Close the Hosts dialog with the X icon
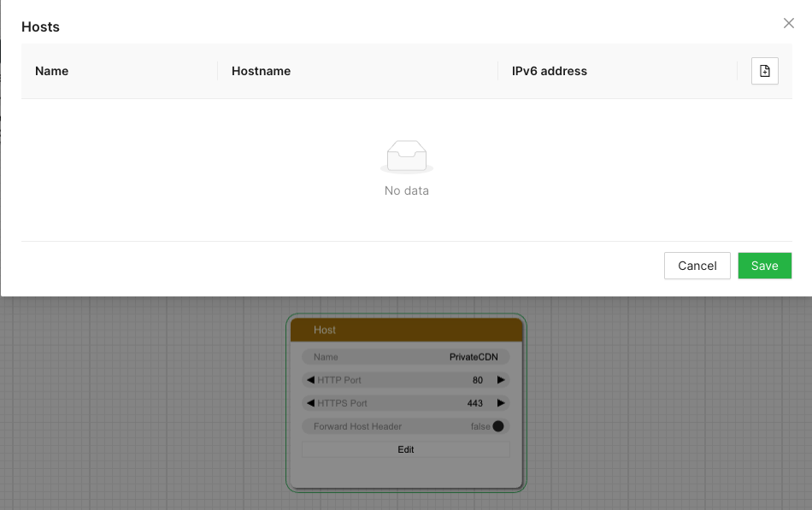 pos(789,23)
